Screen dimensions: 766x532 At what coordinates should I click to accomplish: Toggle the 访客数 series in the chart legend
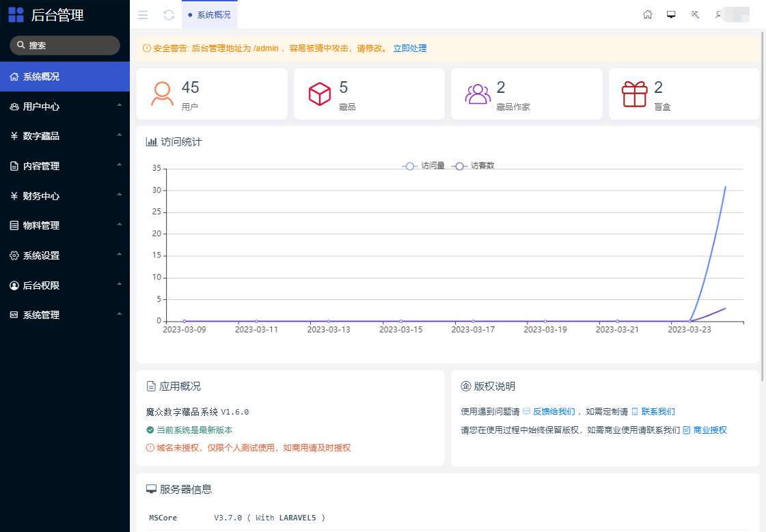click(473, 166)
